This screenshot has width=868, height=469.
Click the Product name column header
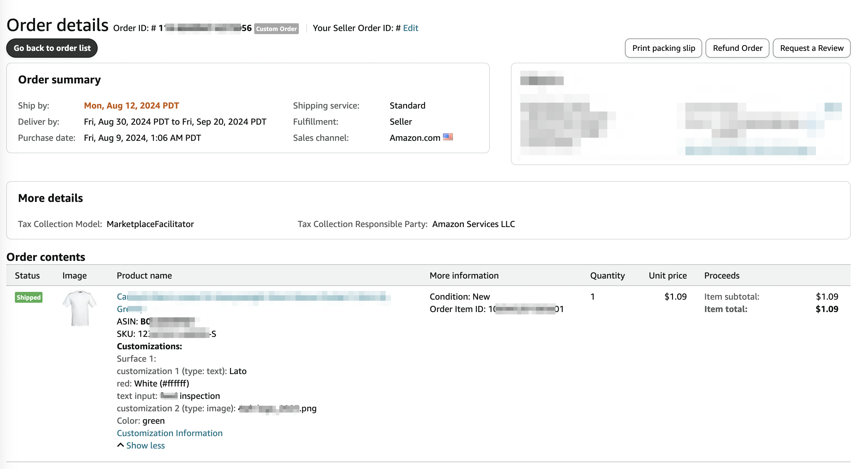(144, 275)
